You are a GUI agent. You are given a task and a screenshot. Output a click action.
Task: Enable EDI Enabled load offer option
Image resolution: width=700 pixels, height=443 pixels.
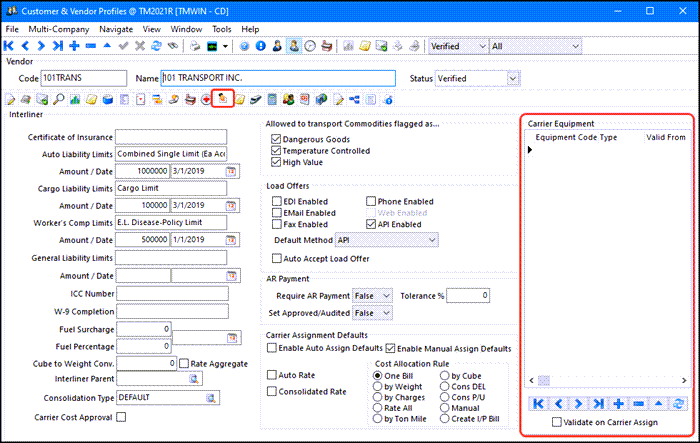pos(276,201)
